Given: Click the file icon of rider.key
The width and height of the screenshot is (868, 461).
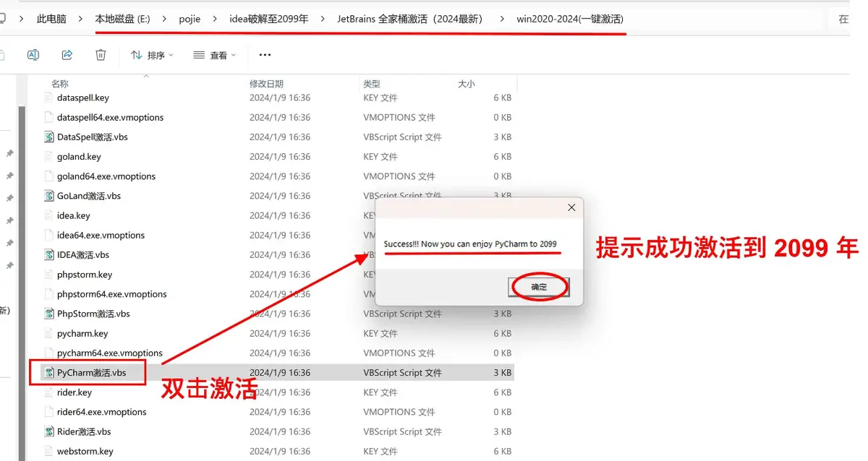Looking at the screenshot, I should [49, 392].
